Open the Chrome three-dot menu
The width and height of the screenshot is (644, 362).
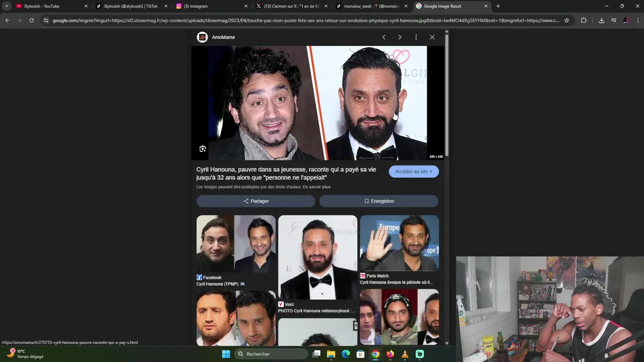tap(637, 20)
